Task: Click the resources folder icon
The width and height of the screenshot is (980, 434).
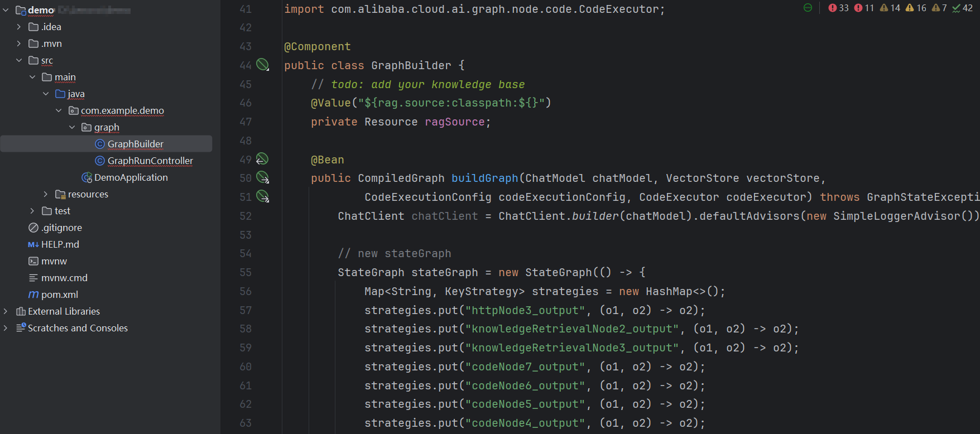Action: (x=60, y=194)
